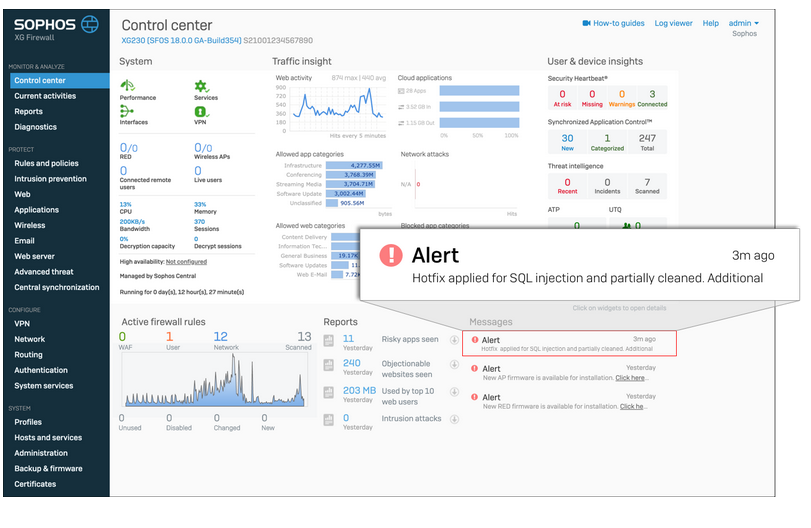This screenshot has width=811, height=528.
Task: Open Profiles under System
Action: (x=28, y=422)
